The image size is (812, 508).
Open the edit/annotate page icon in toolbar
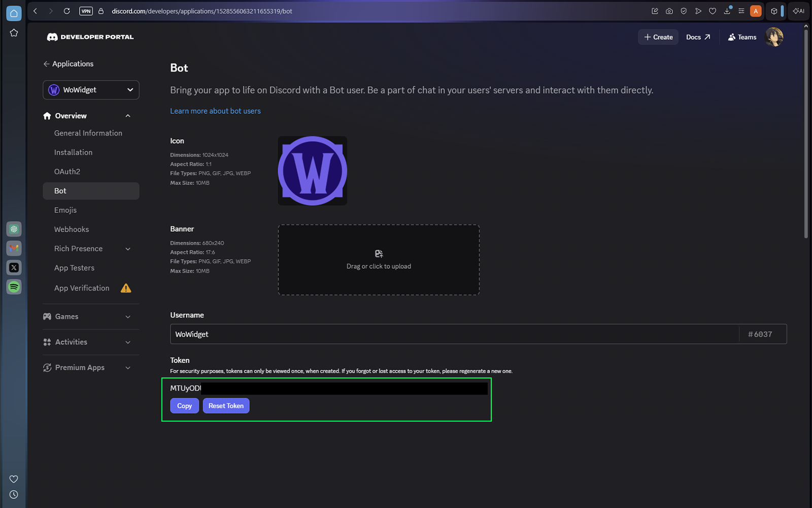click(x=655, y=11)
